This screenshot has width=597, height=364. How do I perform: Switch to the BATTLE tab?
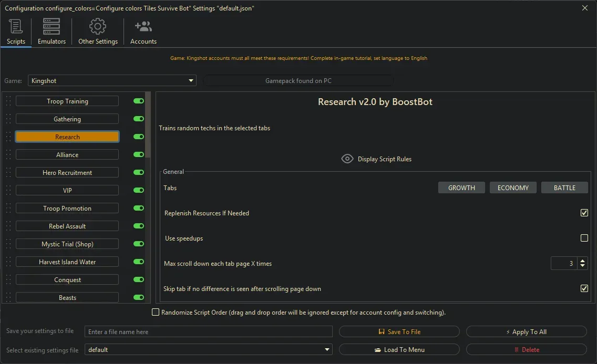pos(564,187)
